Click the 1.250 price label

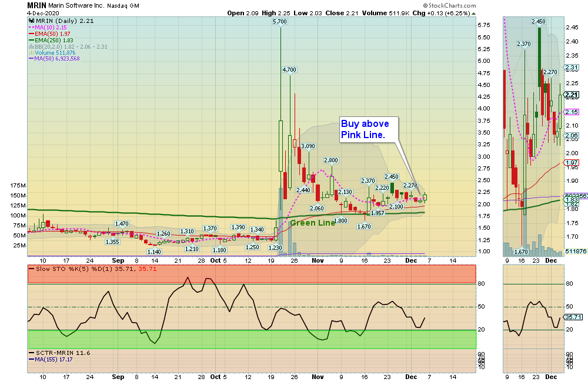(x=252, y=247)
